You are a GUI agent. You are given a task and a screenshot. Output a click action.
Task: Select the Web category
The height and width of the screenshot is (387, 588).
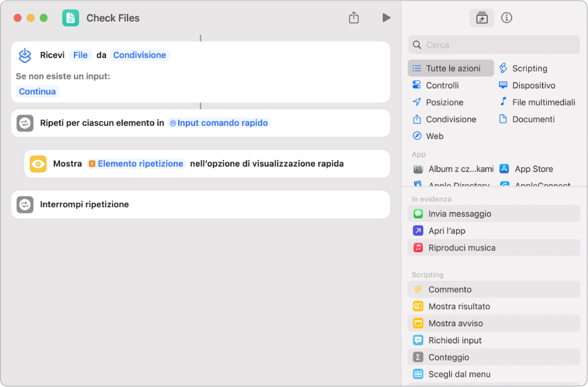tap(428, 136)
